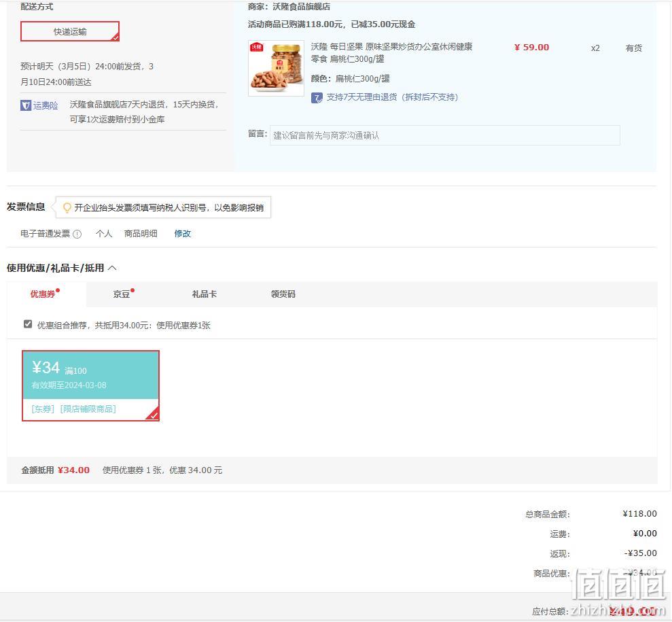
Task: Select the 快递运输 delivery method button
Action: tap(70, 31)
